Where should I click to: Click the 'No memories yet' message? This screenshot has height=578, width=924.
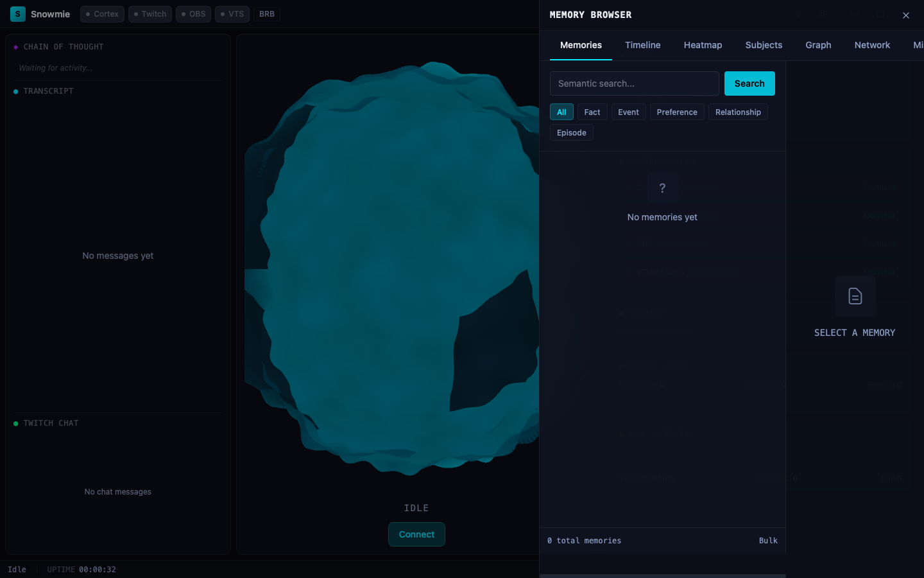click(662, 217)
